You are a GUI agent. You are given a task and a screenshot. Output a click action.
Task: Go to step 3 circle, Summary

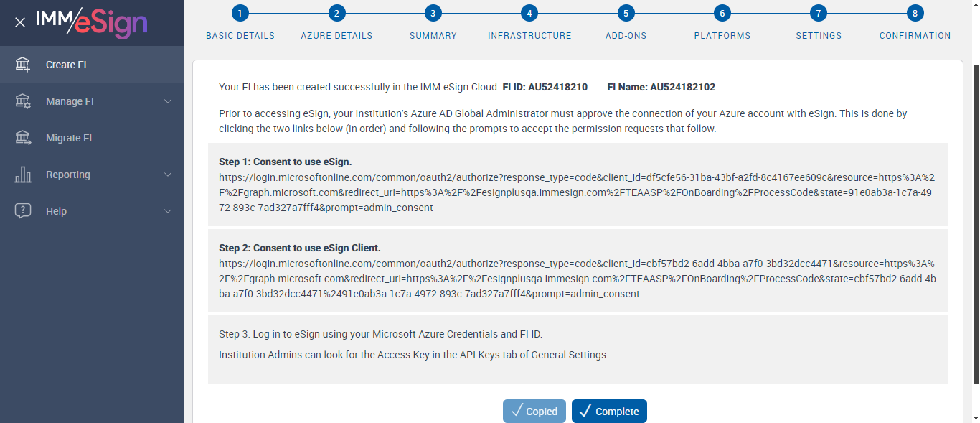(433, 13)
